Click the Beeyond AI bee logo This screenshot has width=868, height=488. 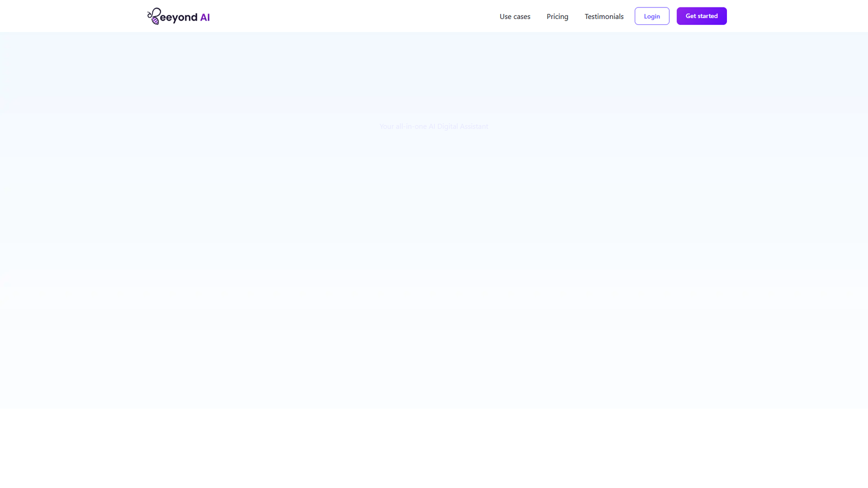(178, 16)
